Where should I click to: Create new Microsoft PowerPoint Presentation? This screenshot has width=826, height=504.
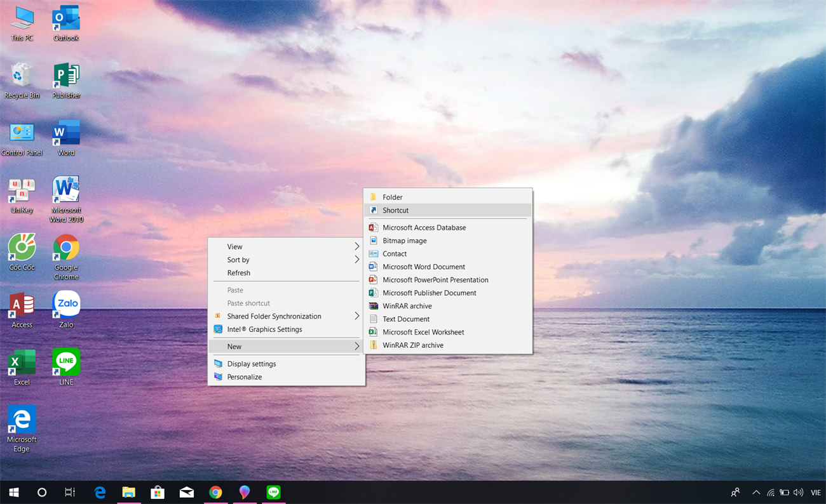(448, 280)
